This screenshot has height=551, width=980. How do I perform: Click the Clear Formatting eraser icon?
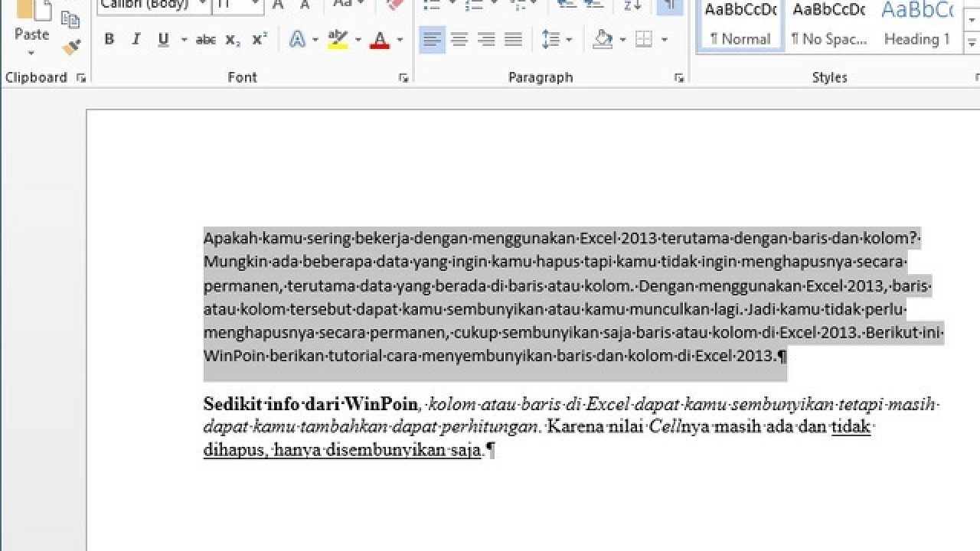tap(395, 5)
